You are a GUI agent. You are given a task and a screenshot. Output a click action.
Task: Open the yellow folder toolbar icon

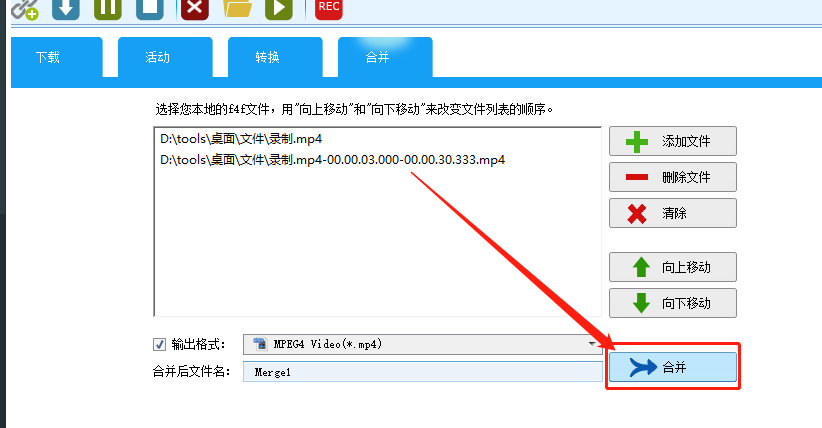click(237, 8)
